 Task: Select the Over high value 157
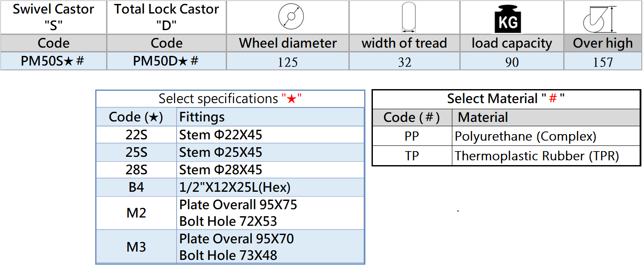[603, 62]
